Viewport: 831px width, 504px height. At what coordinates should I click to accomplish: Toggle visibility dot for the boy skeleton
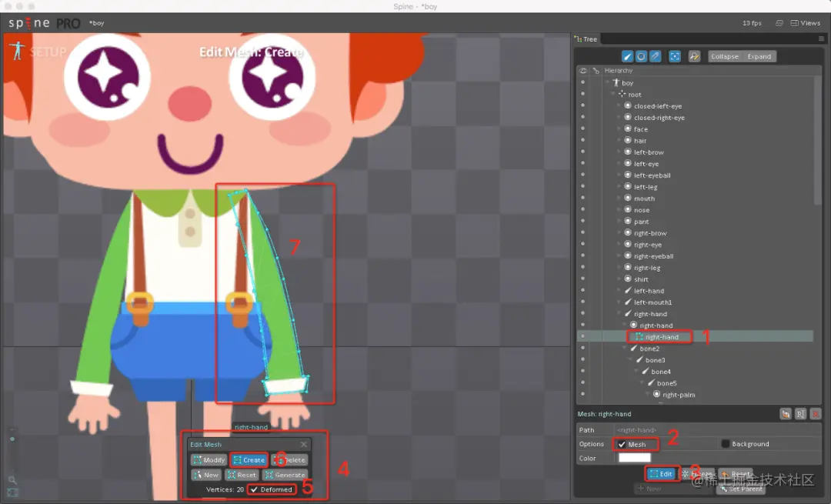[583, 82]
